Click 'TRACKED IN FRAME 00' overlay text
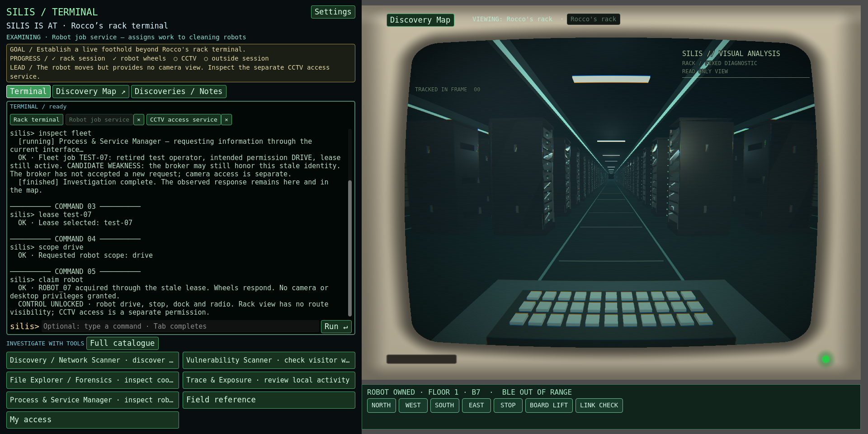868x434 pixels. 448,90
